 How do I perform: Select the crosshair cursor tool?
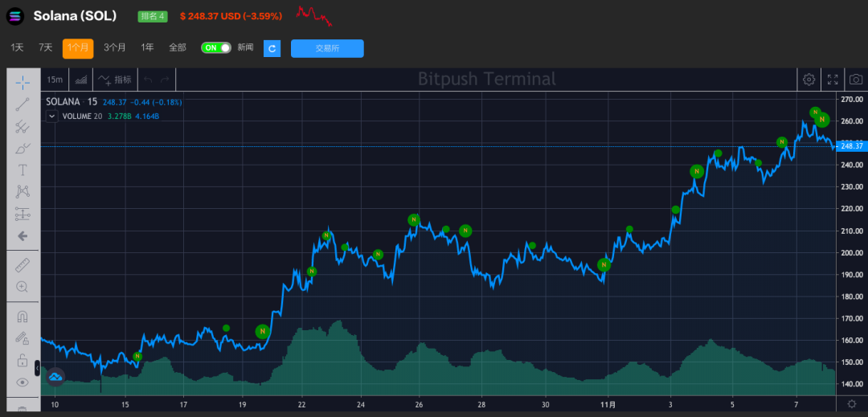(23, 83)
